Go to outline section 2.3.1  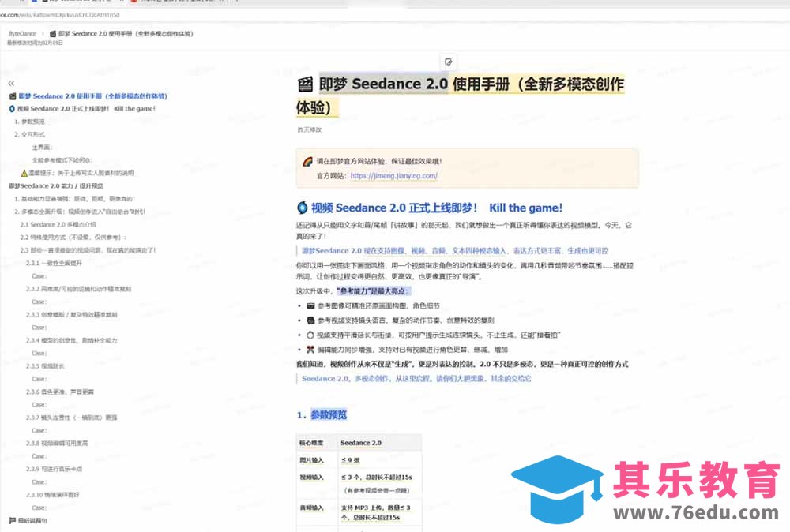[54, 263]
